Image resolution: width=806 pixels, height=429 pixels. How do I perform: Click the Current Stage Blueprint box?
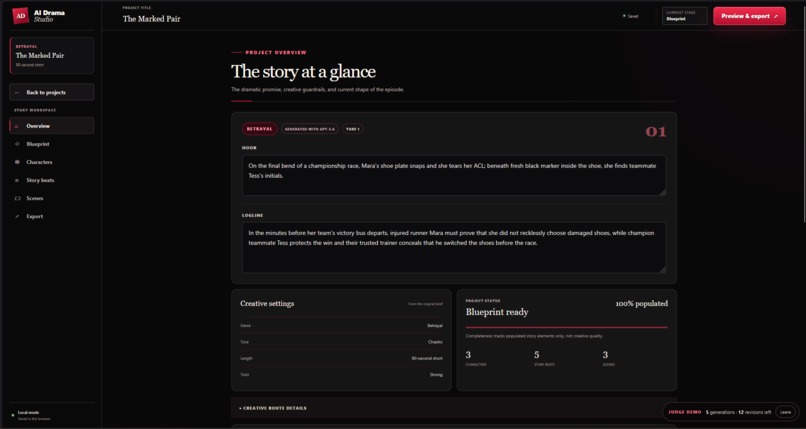point(685,16)
